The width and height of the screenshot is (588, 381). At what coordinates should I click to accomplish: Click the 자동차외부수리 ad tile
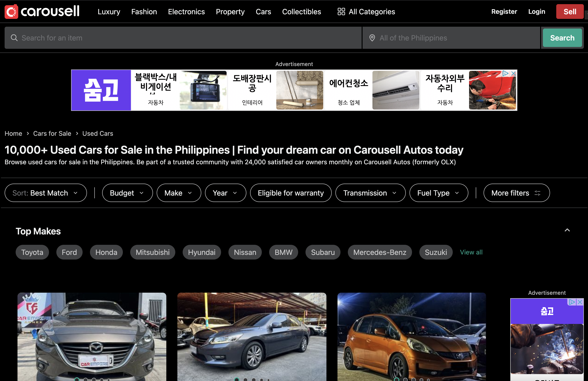point(468,90)
